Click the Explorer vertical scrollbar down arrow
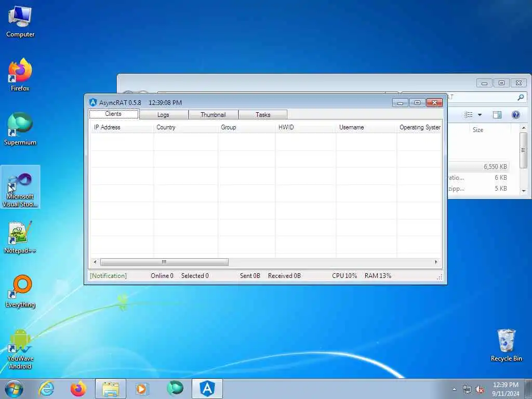 (x=524, y=191)
